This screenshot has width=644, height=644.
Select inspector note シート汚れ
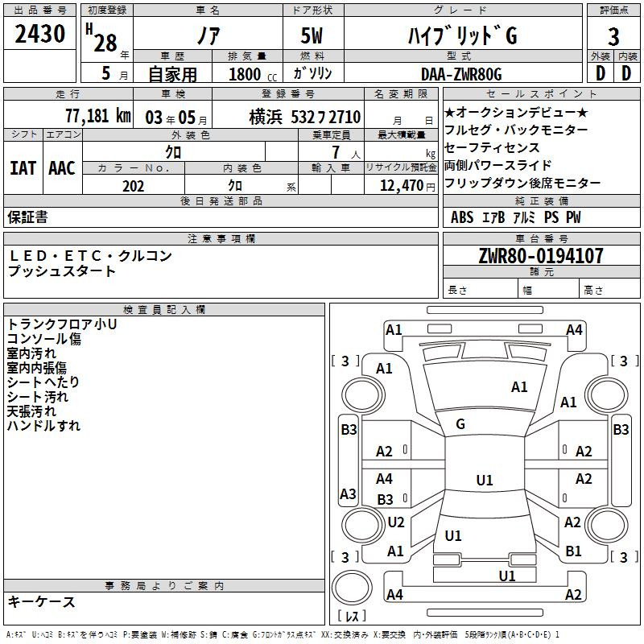point(37,397)
